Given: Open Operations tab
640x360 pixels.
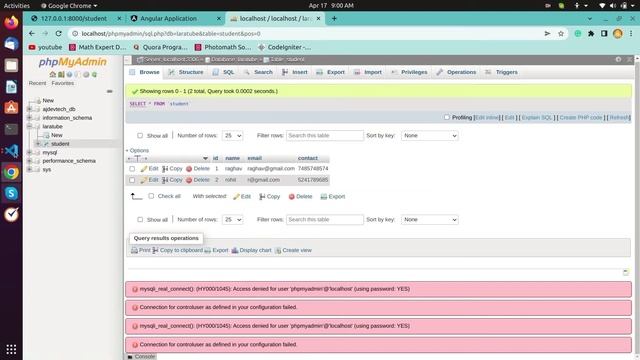Looking at the screenshot, I should click(x=456, y=72).
